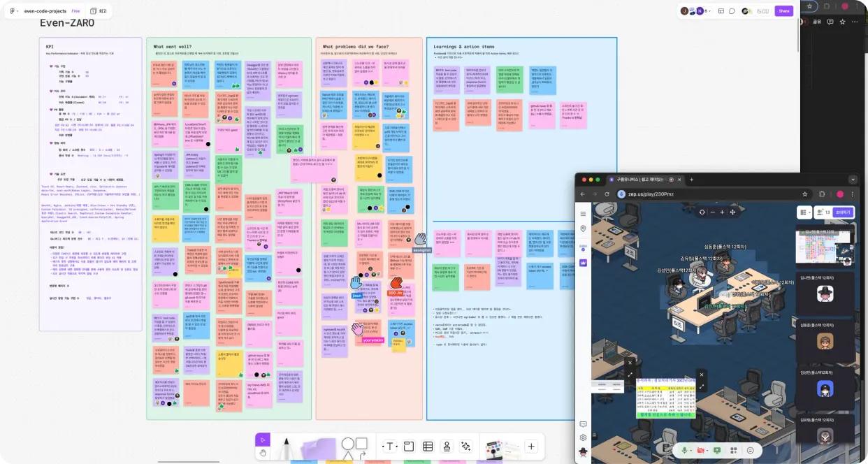Open Chrome three-dot menu in ZEP window
This screenshot has height=464, width=868.
[853, 194]
